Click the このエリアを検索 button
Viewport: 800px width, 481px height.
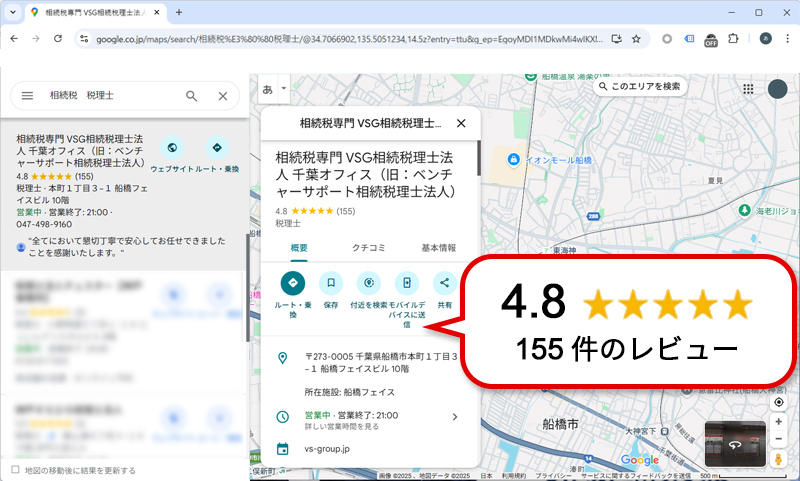640,86
